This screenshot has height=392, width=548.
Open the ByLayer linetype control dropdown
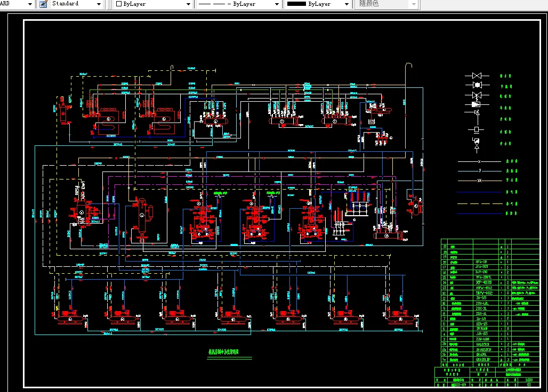coord(238,4)
